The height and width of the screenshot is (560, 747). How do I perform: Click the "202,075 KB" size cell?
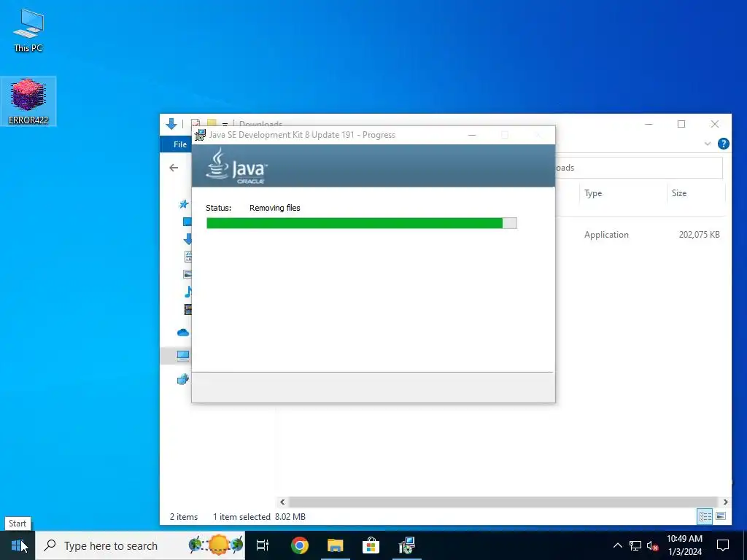[700, 235]
